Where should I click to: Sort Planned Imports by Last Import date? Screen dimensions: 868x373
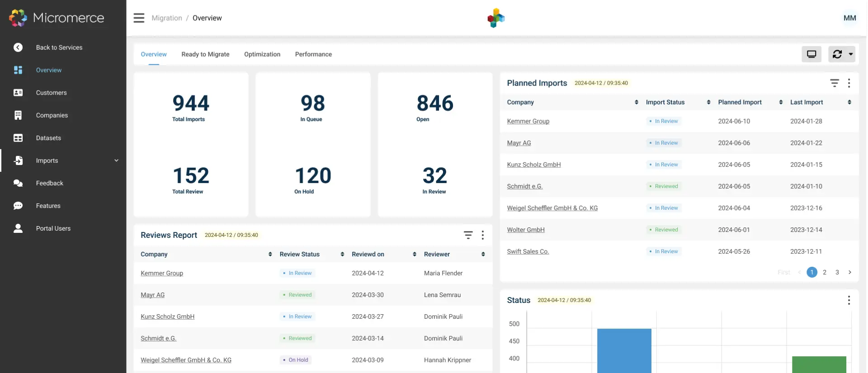pos(849,102)
